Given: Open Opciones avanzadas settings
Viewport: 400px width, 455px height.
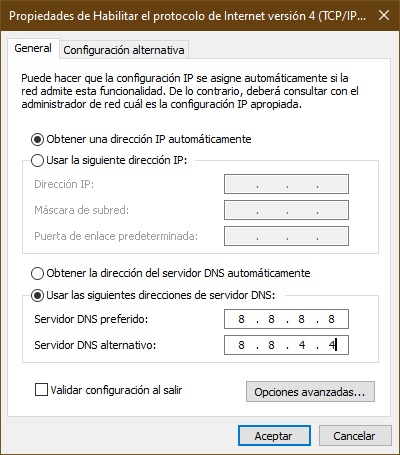Looking at the screenshot, I should 310,392.
